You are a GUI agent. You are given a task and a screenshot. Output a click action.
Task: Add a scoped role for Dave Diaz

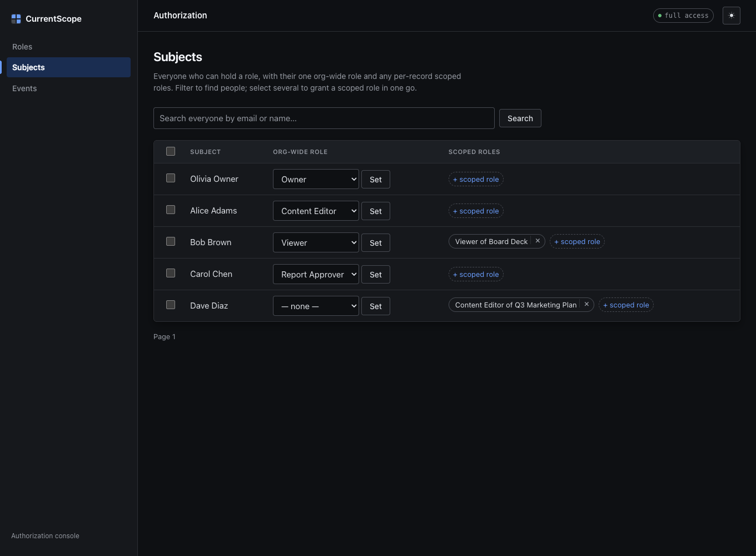pos(626,305)
